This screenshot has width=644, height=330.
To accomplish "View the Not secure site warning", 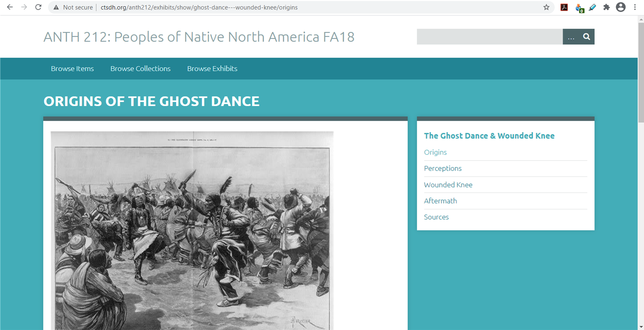I will coord(73,7).
